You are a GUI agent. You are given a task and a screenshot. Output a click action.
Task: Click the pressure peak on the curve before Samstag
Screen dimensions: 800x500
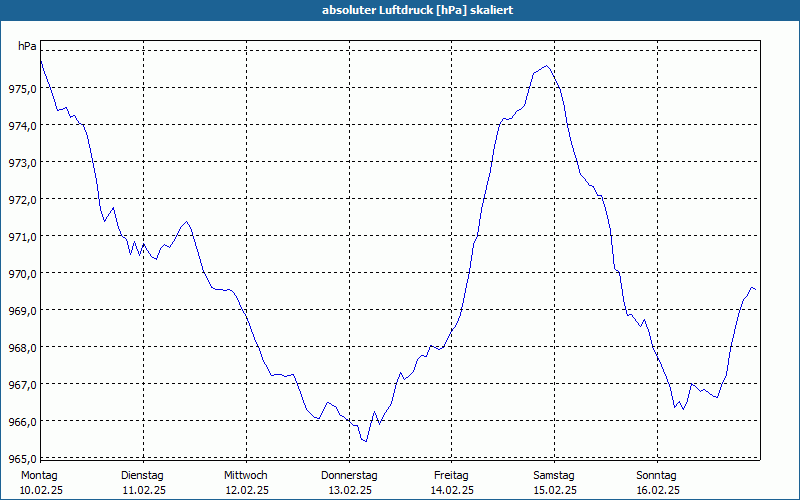[546, 65]
